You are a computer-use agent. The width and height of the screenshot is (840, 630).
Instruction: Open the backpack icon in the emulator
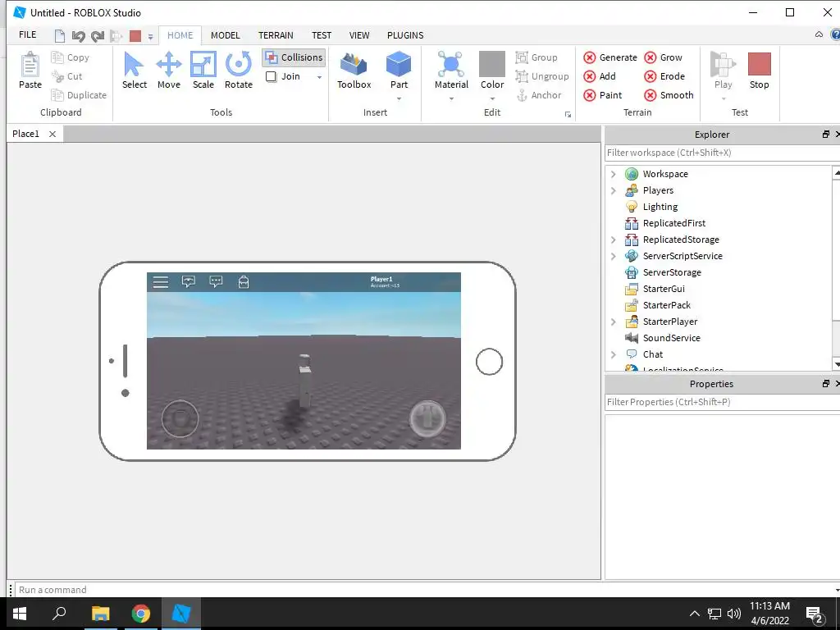pyautogui.click(x=243, y=282)
